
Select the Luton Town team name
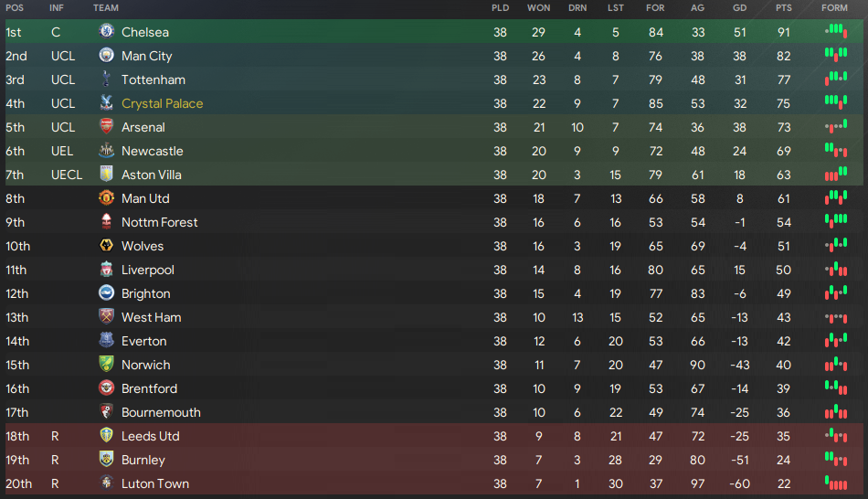155,483
